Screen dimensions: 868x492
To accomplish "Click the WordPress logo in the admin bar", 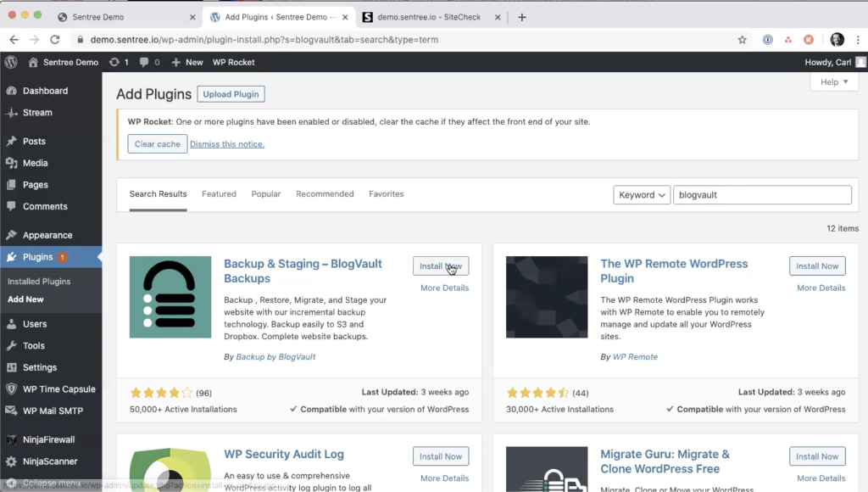I will click(10, 61).
